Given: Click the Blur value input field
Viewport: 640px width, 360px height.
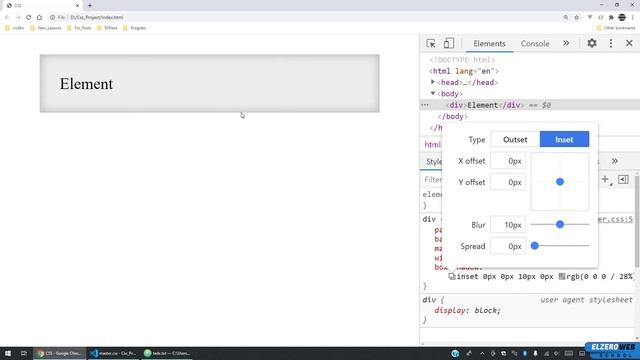Looking at the screenshot, I should coord(508,225).
